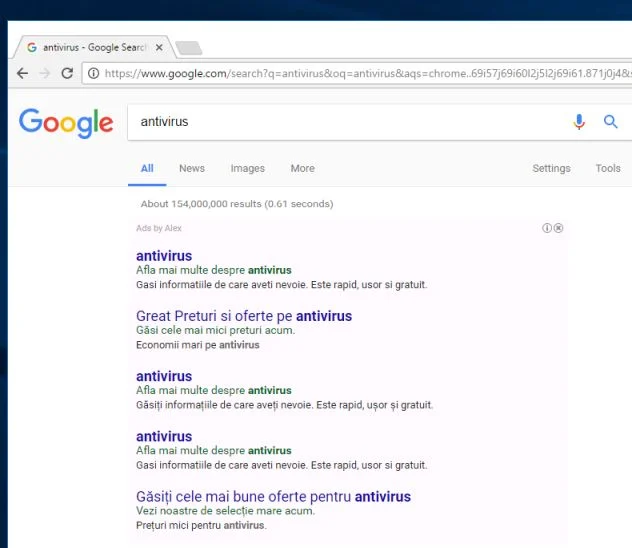Close the antivirus Google Search tab
Viewport: 632px width, 548px height.
(x=159, y=48)
